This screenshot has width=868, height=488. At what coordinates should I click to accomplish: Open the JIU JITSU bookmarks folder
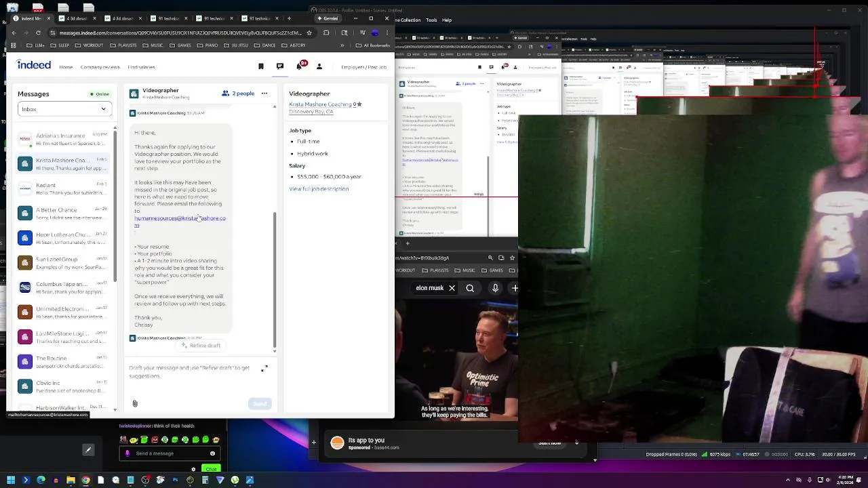pyautogui.click(x=235, y=45)
